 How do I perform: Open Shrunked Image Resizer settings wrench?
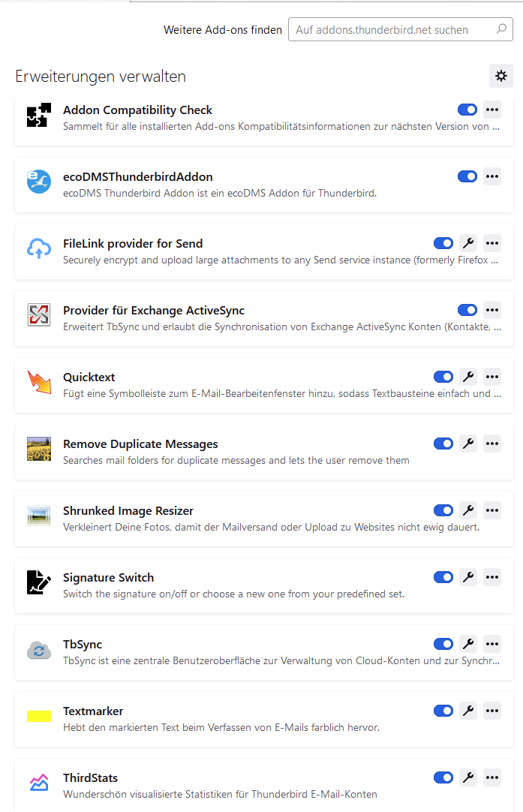tap(468, 510)
